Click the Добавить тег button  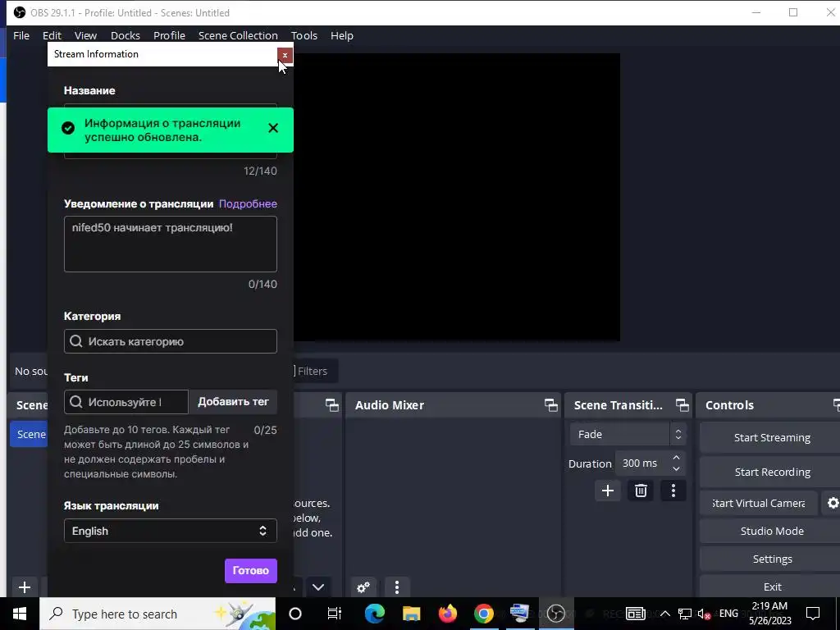[233, 402]
